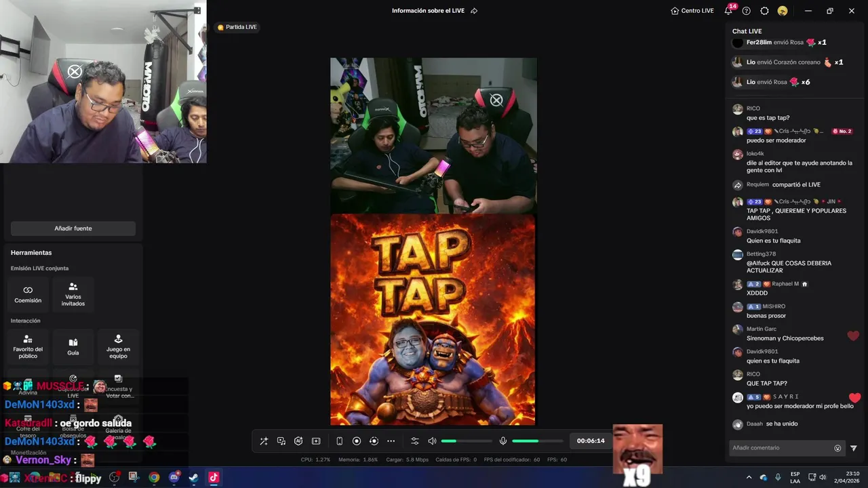Select loko4k's username in chat

[x=755, y=154]
